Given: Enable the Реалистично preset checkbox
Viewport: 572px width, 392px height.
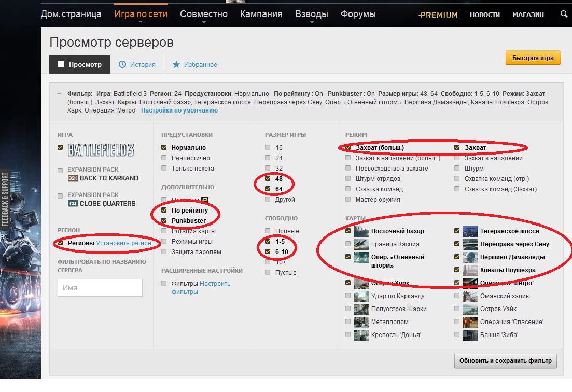Looking at the screenshot, I should pos(164,158).
